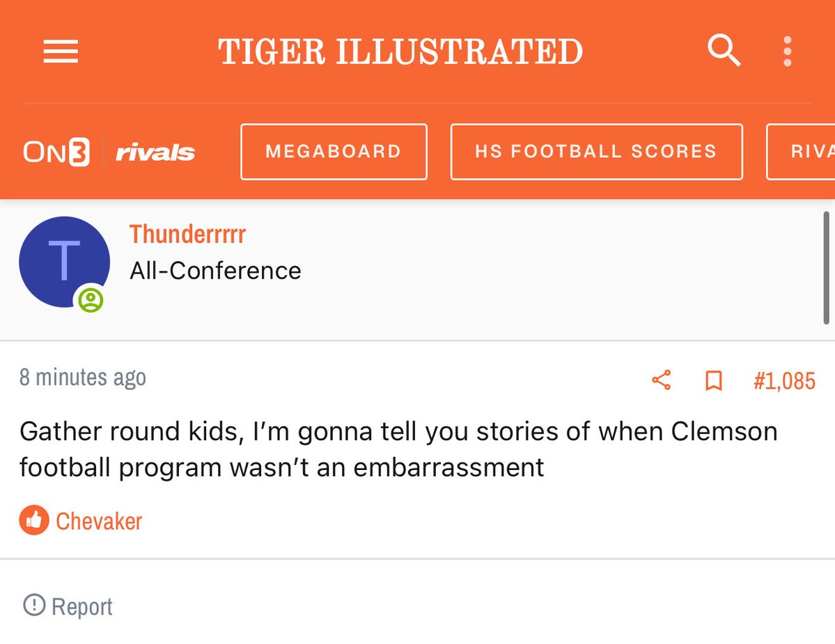This screenshot has height=644, width=835.
Task: Click the green online status badge
Action: [x=91, y=301]
